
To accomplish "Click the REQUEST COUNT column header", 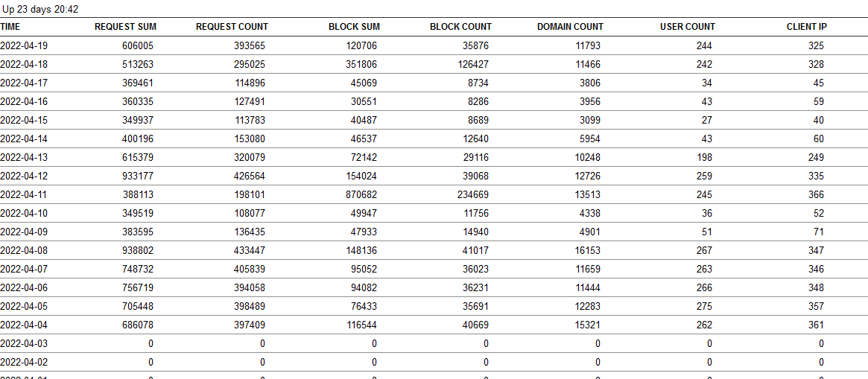I will [x=232, y=27].
